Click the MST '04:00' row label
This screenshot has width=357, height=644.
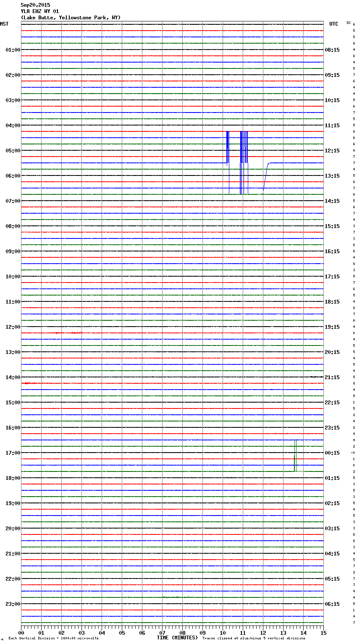tap(13, 126)
